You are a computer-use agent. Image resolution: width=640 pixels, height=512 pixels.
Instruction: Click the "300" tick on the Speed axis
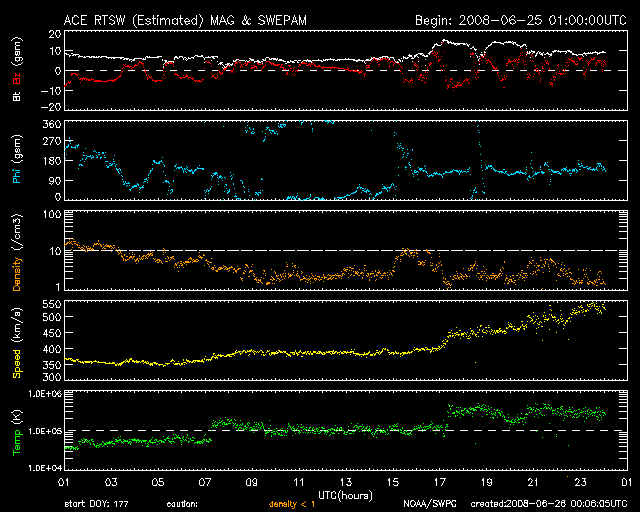click(52, 377)
